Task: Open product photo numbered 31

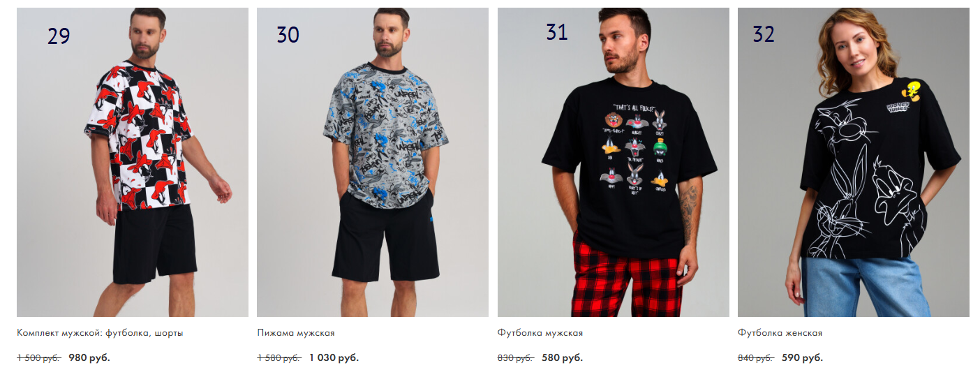Action: pyautogui.click(x=614, y=162)
